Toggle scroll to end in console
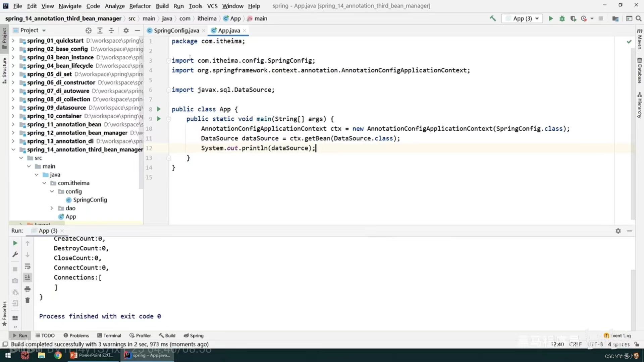Screen dimensions: 644x362 pyautogui.click(x=28, y=277)
